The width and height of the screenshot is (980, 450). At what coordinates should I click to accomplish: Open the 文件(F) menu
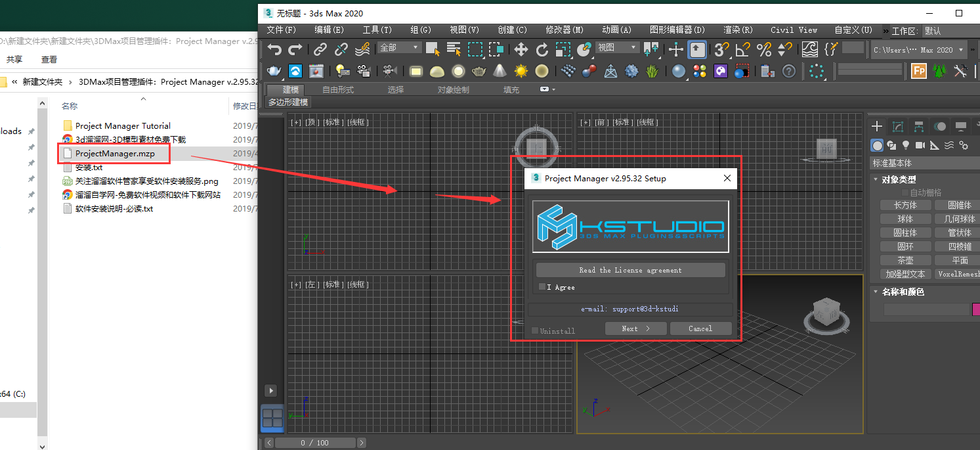click(x=282, y=30)
